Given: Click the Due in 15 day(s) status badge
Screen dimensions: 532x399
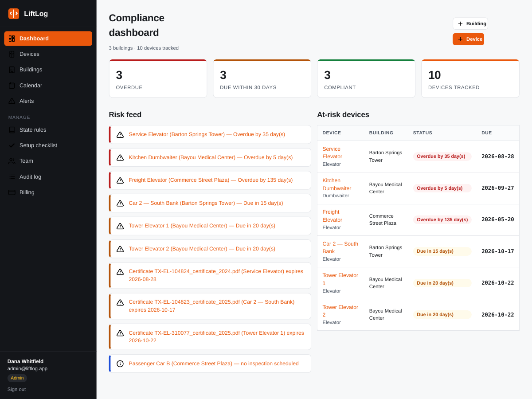Looking at the screenshot, I should tap(442, 251).
